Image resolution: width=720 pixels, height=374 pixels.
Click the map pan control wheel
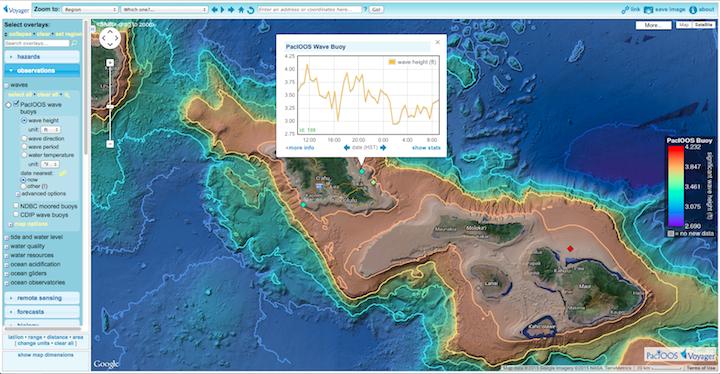coord(110,38)
